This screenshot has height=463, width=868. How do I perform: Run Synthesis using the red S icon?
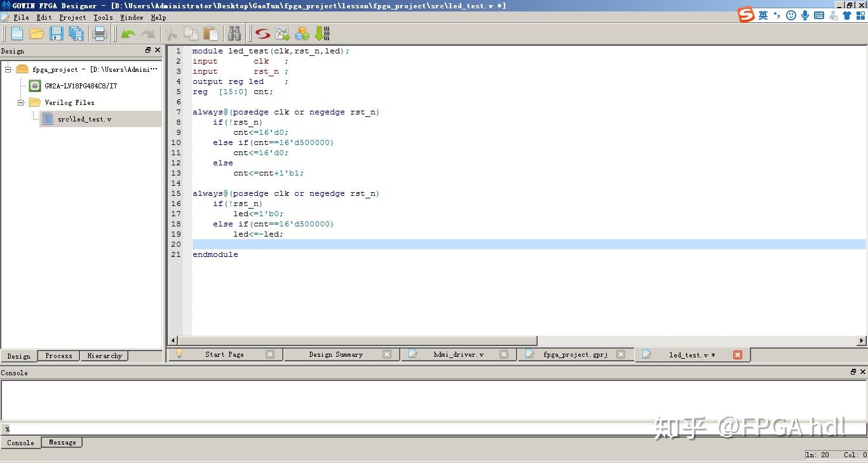[262, 34]
